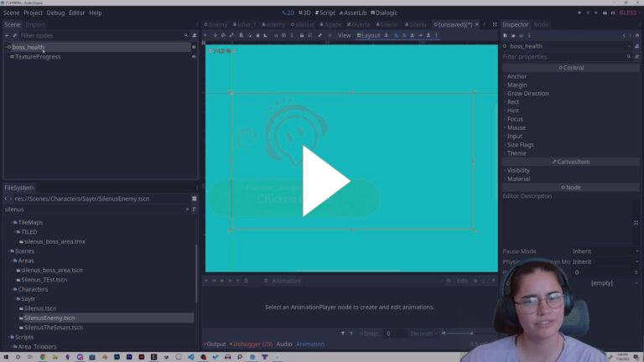Click the add new node plus icon
The width and height of the screenshot is (644, 362).
pyautogui.click(x=7, y=35)
